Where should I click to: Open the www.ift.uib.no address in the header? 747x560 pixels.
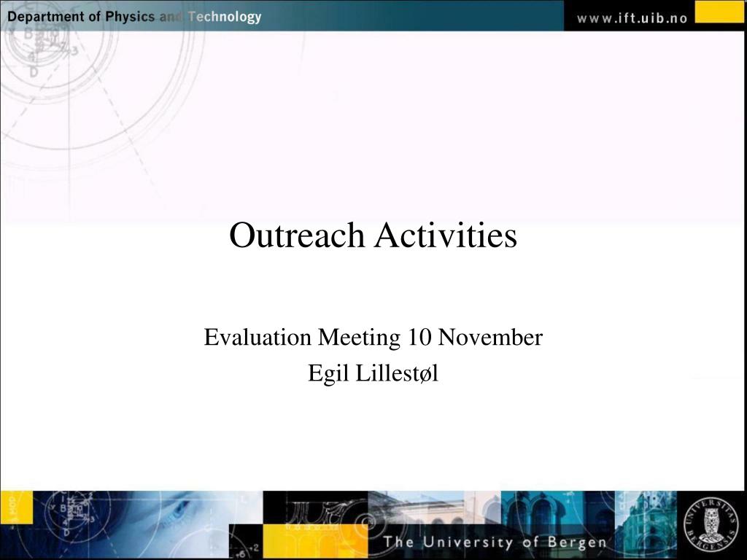[x=632, y=18]
